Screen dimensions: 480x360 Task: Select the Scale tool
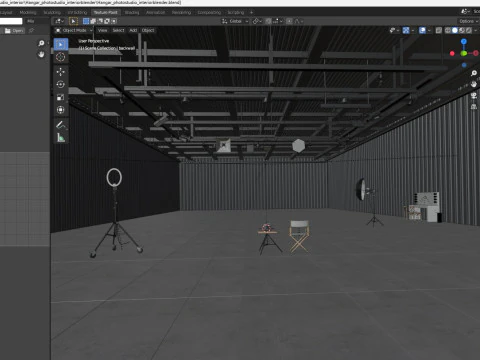click(60, 97)
